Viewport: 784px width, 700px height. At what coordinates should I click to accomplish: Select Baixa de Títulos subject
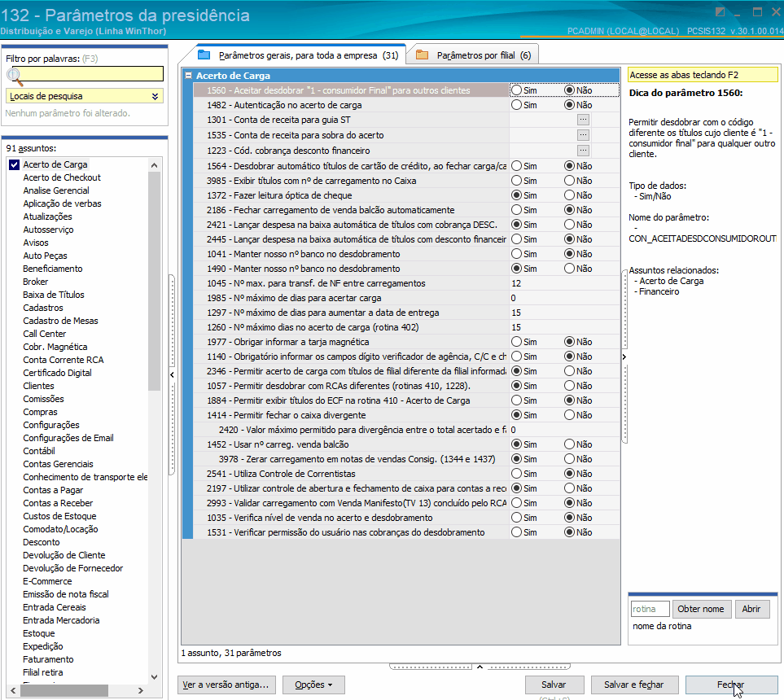(54, 295)
